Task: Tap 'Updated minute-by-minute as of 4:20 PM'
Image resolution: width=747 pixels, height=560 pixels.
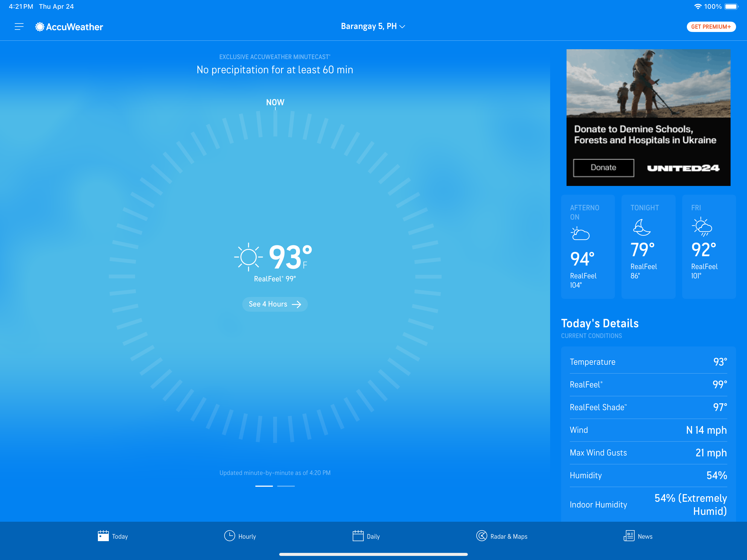Action: pos(275,473)
